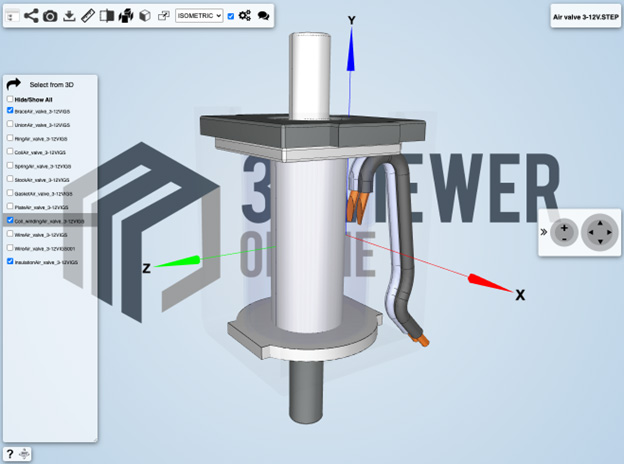This screenshot has width=624, height=464.
Task: Open comments with the chat bubbles icon
Action: [x=263, y=16]
